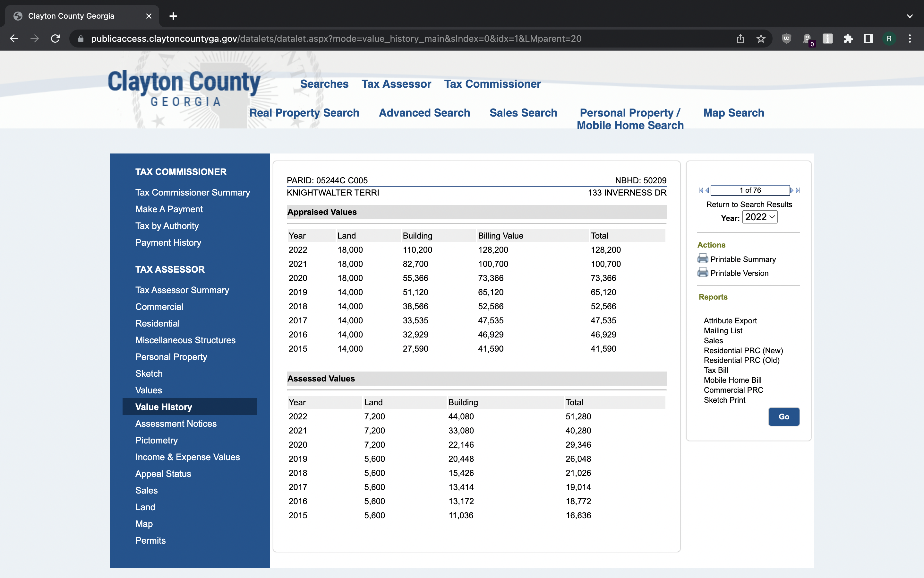The height and width of the screenshot is (578, 924).
Task: Click the browser forward arrow
Action: click(35, 39)
